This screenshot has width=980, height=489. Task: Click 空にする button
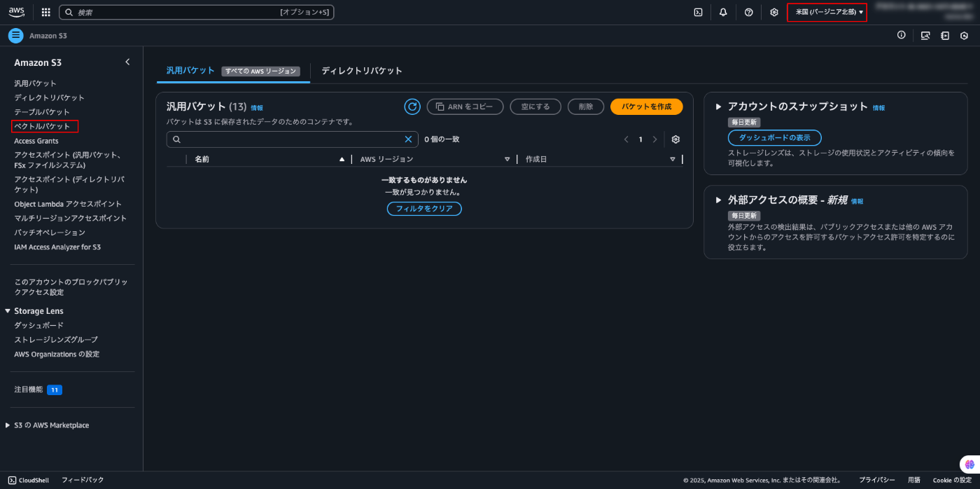(x=535, y=106)
